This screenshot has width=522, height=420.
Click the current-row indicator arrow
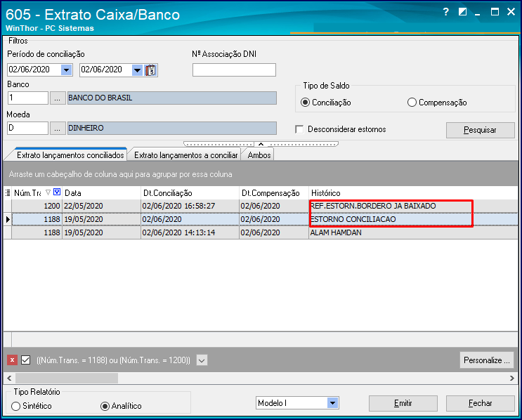point(8,219)
